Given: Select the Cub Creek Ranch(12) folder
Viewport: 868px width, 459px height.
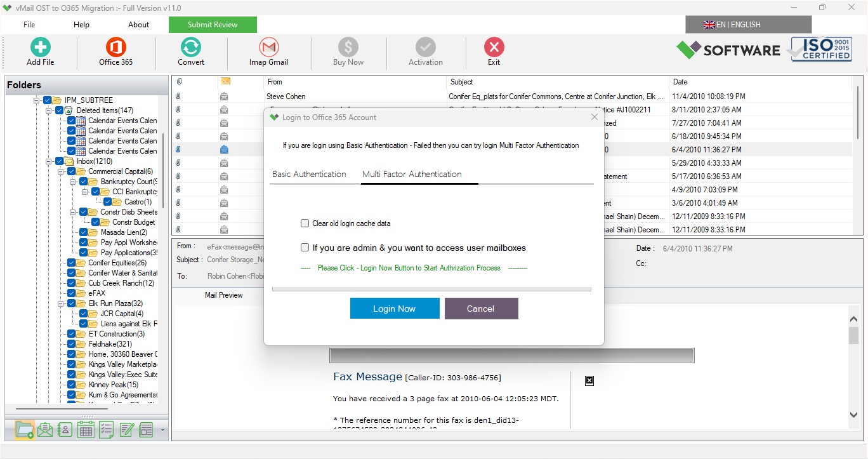Looking at the screenshot, I should [121, 283].
